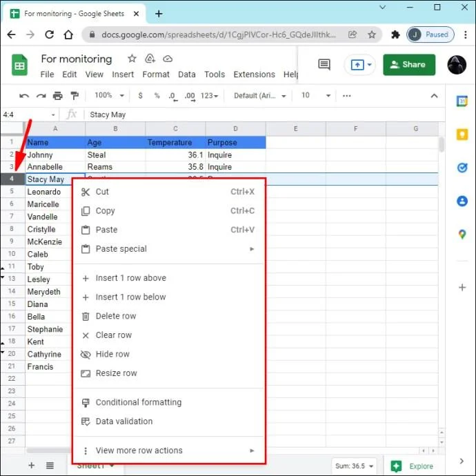The image size is (476, 476).
Task: Click the move to Drive icon
Action: coord(150,58)
